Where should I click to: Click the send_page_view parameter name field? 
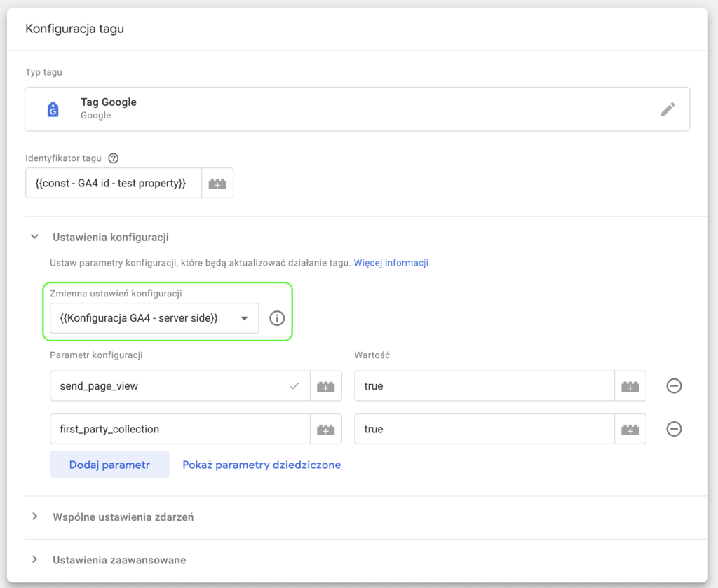(180, 386)
